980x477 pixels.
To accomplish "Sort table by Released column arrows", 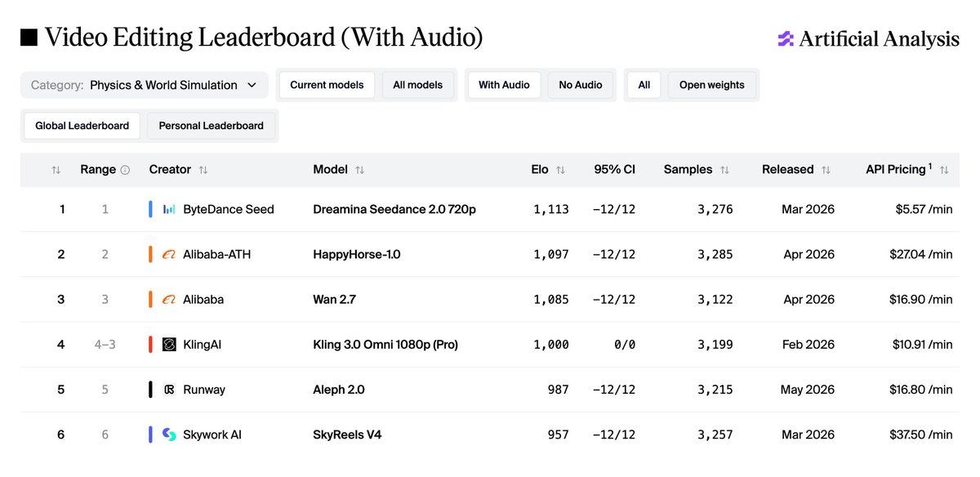I will pyautogui.click(x=826, y=170).
